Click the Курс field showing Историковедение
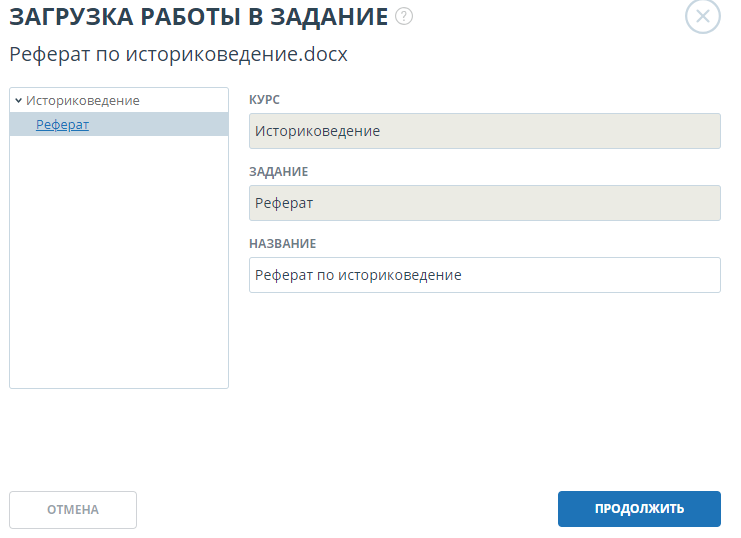 pyautogui.click(x=484, y=131)
